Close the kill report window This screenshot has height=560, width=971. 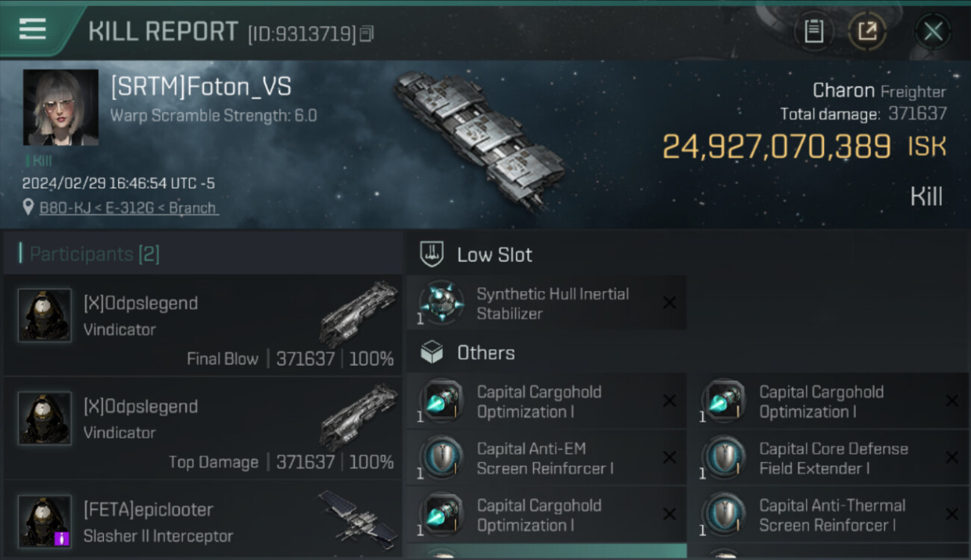[933, 31]
